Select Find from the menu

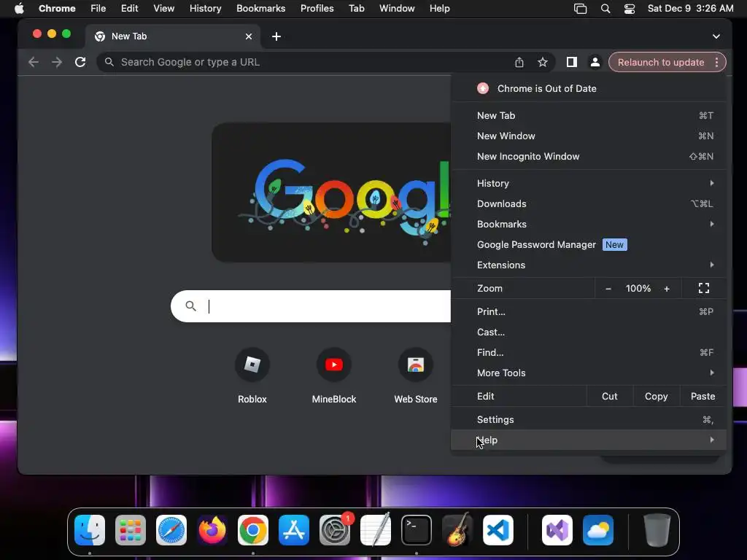point(589,353)
